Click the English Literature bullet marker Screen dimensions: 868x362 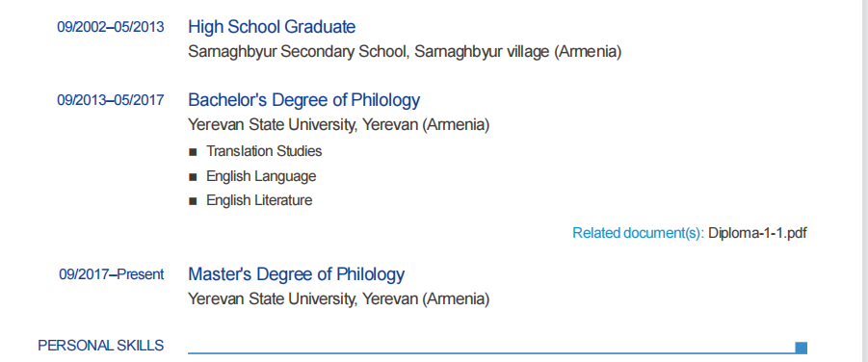pos(193,201)
